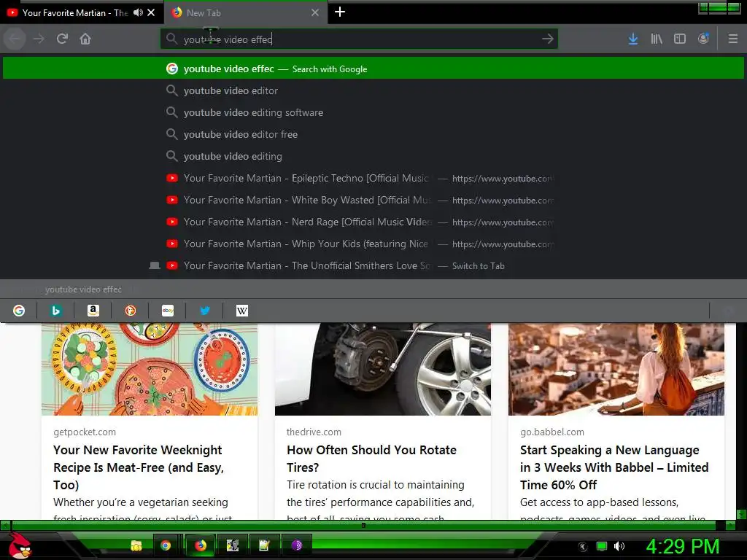
Task: Click the Angry Birds start button
Action: 20,545
